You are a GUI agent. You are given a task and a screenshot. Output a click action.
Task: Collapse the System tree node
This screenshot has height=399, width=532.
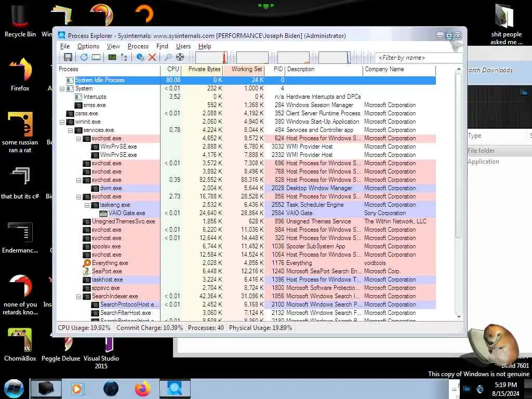tap(62, 89)
